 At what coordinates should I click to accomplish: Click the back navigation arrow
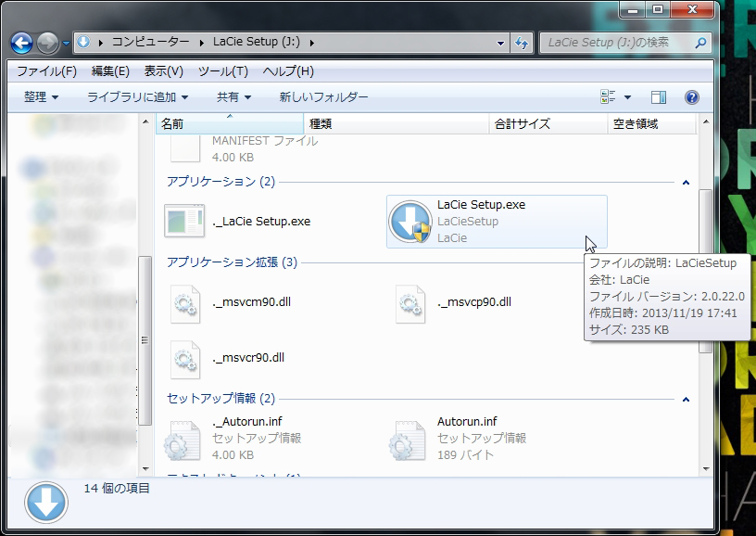click(x=19, y=41)
